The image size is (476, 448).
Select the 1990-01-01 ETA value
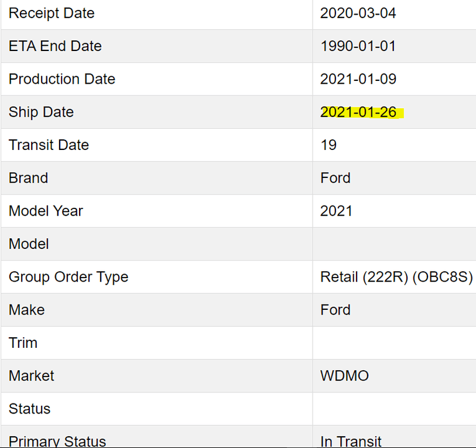coord(358,46)
